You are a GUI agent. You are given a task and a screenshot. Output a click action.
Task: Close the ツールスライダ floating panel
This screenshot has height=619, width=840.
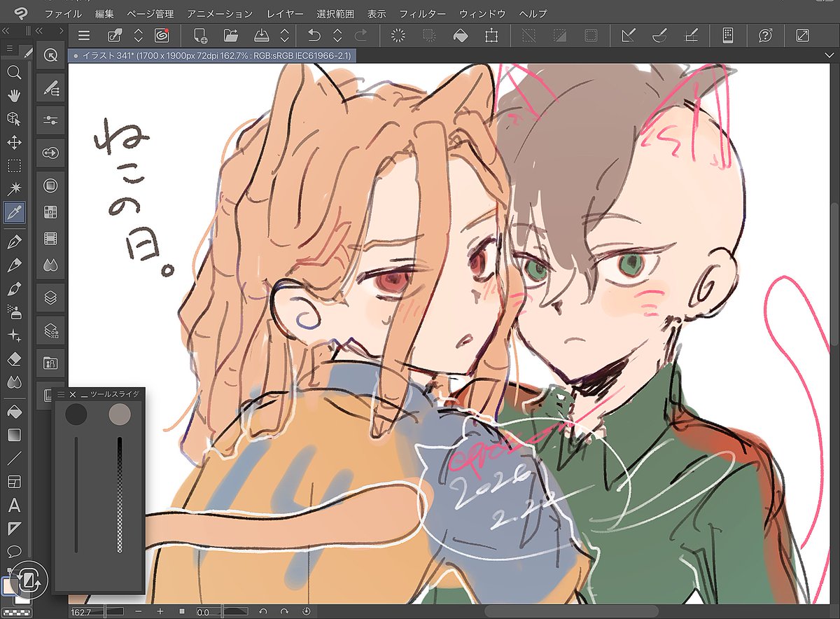[72, 395]
